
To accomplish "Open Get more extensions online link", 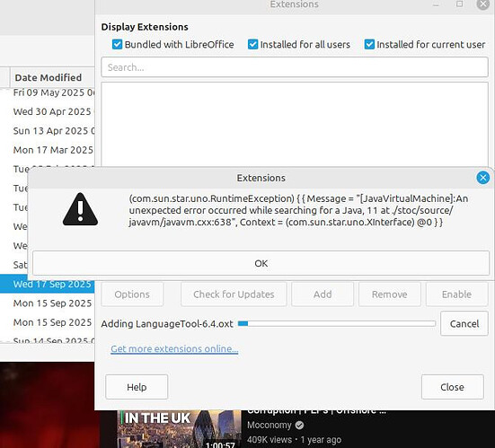I will [x=174, y=348].
